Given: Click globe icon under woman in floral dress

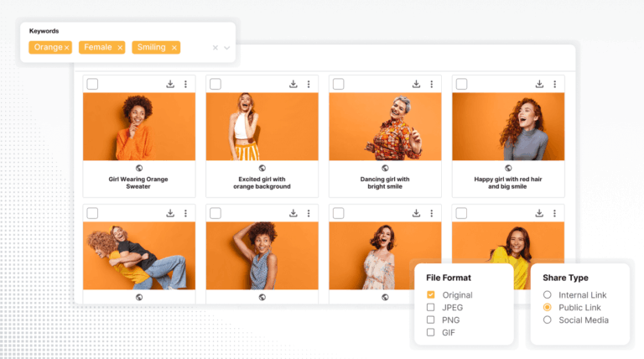Looking at the screenshot, I should coord(385,298).
